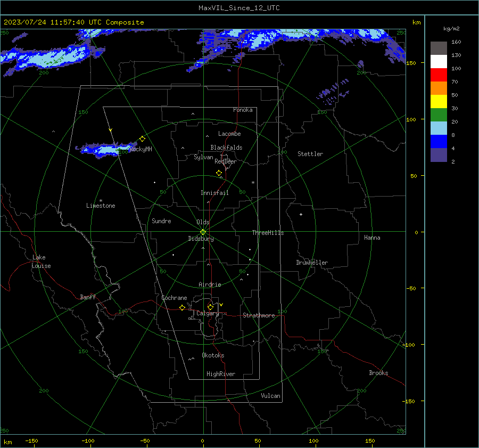This screenshot has width=479, height=448.
Task: Pick the light blue 8-20 legend swatch
Action: (x=439, y=128)
